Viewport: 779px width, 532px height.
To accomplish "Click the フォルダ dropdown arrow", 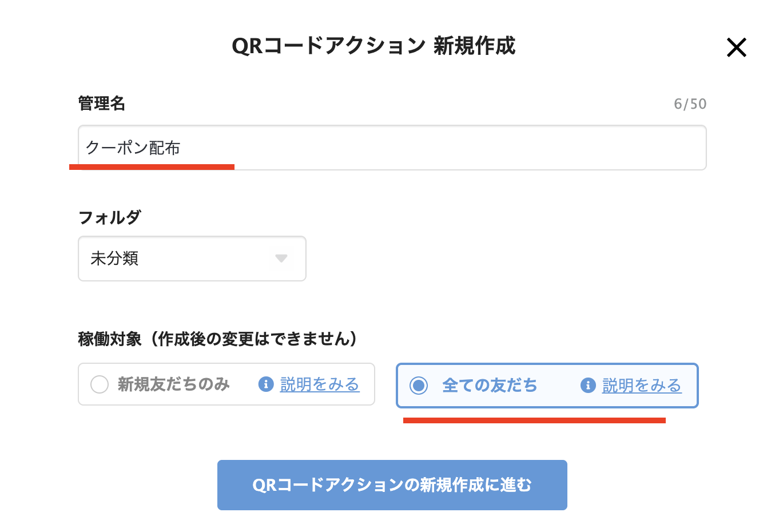I will tap(281, 259).
